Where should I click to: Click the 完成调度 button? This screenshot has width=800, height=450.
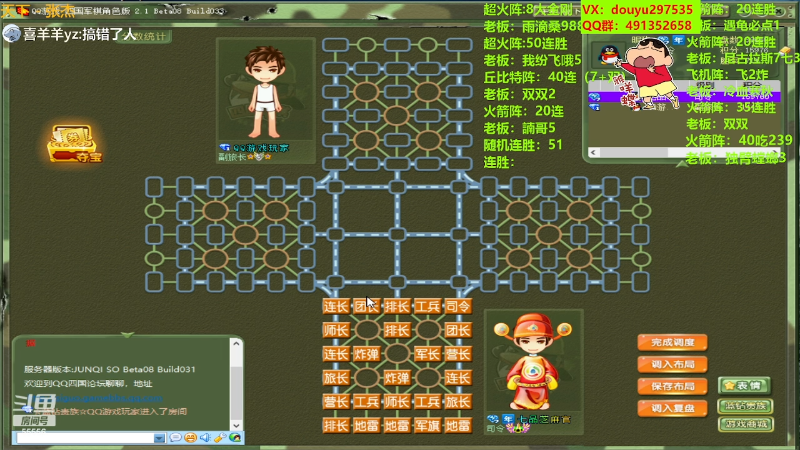click(x=672, y=342)
